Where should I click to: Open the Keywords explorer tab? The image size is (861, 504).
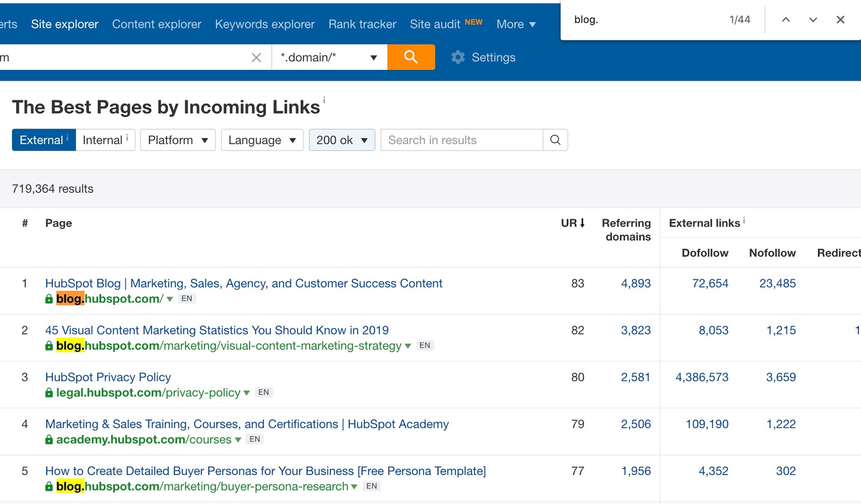coord(265,24)
